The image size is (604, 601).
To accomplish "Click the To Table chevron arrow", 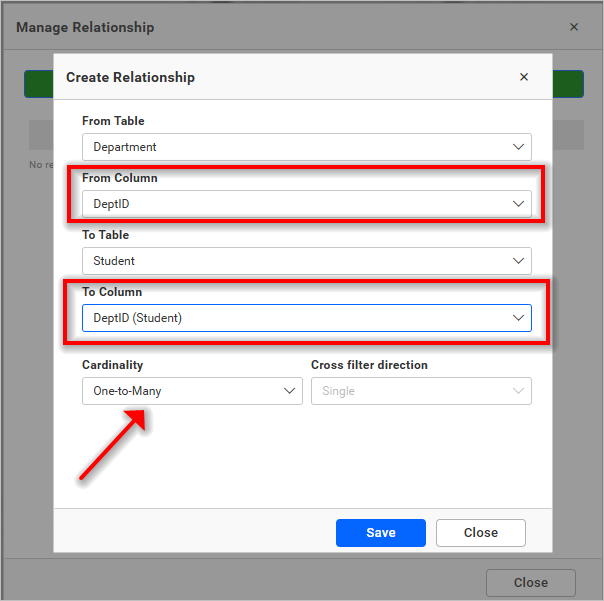I will 518,261.
